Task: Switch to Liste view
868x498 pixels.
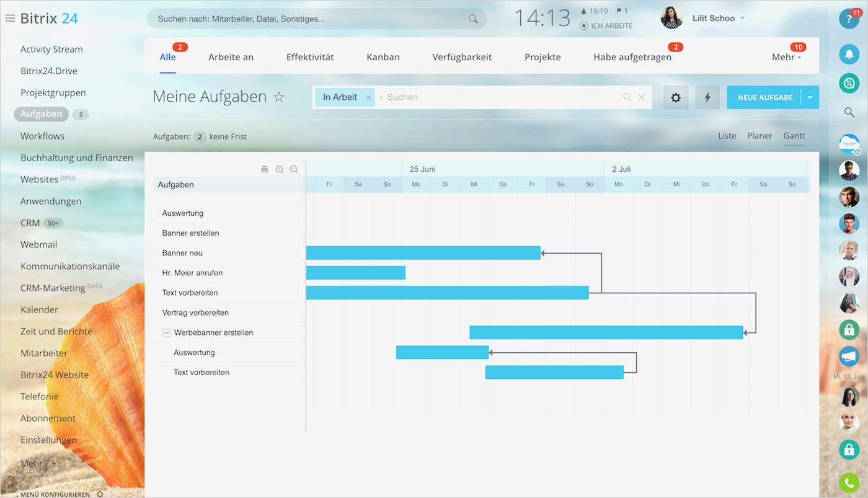Action: click(x=727, y=136)
